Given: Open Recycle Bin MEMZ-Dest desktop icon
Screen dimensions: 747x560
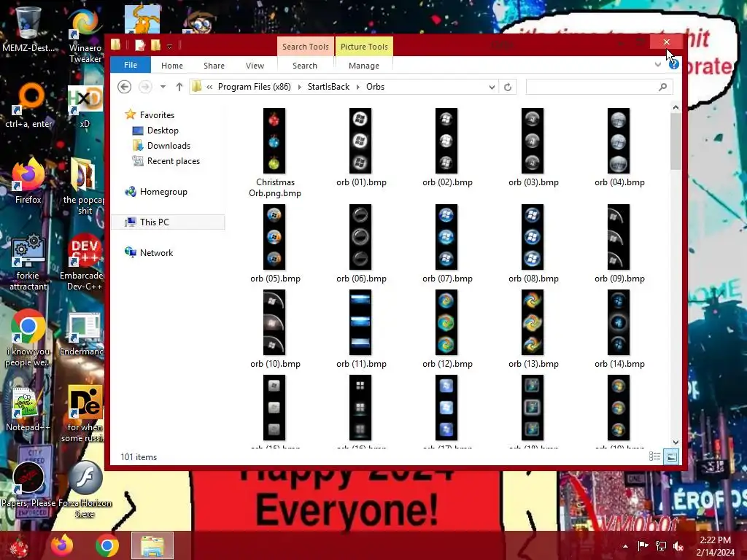Looking at the screenshot, I should click(x=28, y=29).
